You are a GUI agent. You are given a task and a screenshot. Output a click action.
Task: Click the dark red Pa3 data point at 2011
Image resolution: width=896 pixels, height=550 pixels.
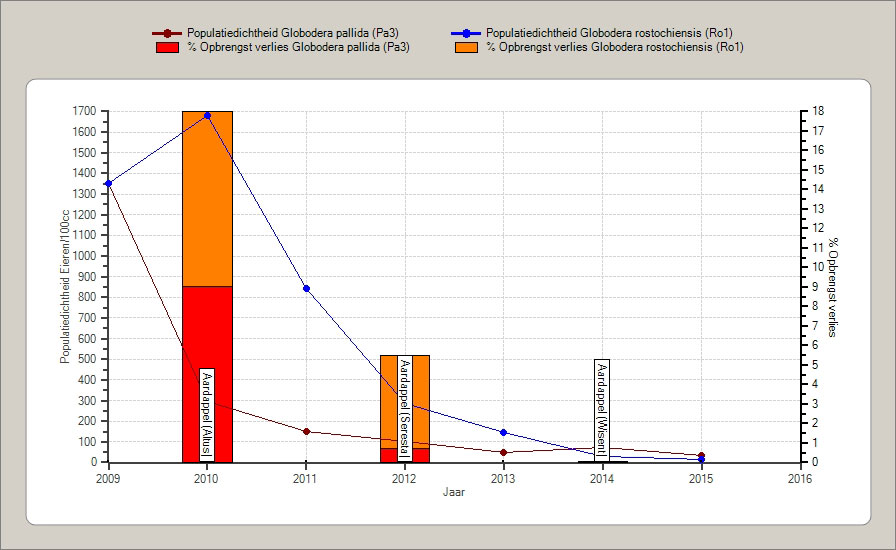coord(306,432)
